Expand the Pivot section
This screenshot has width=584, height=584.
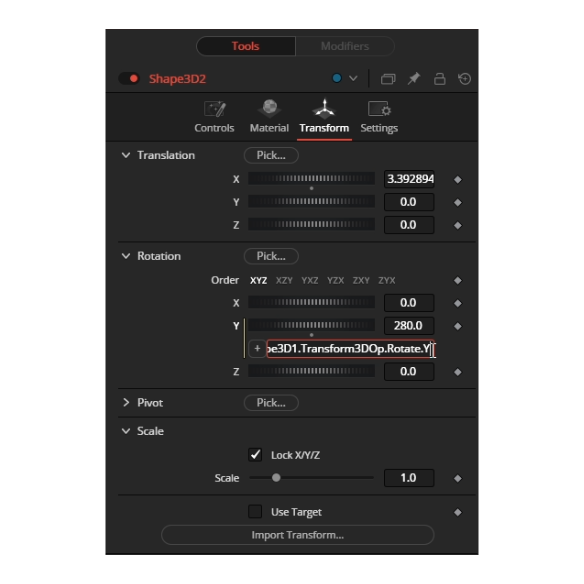126,402
